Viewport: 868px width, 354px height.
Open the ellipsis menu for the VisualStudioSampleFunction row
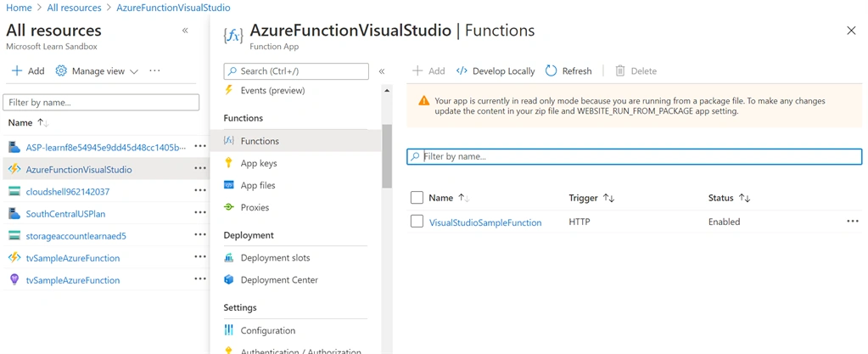852,221
